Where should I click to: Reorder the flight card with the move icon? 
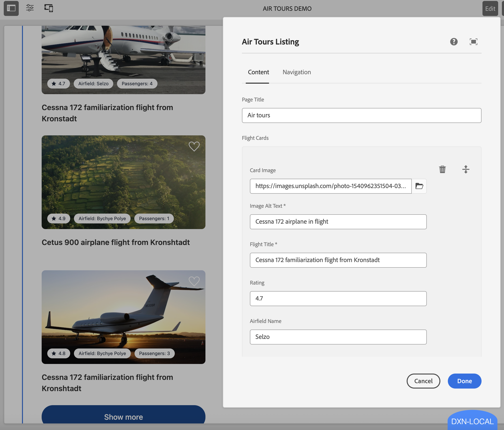(466, 170)
